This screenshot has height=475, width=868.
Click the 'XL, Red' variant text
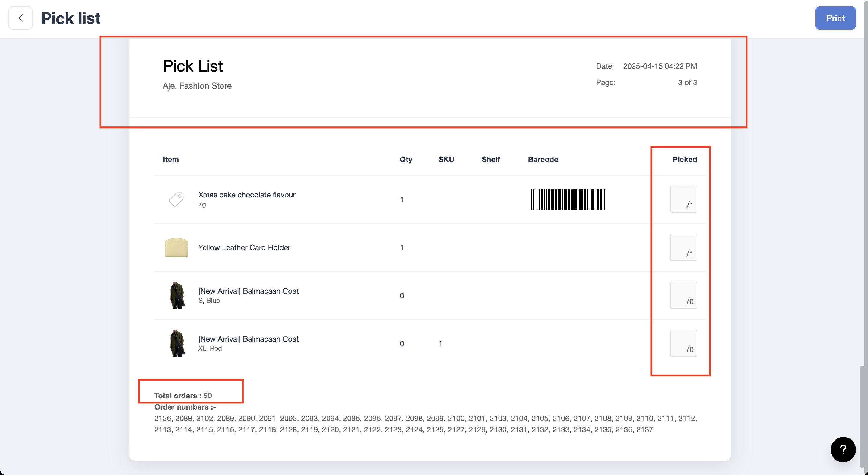210,348
